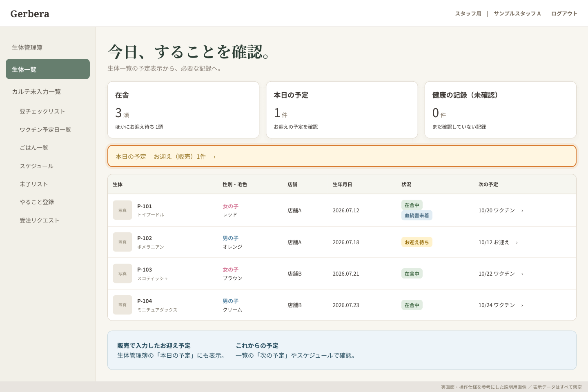Select the P-103 スコティッシュ name cell

click(153, 274)
